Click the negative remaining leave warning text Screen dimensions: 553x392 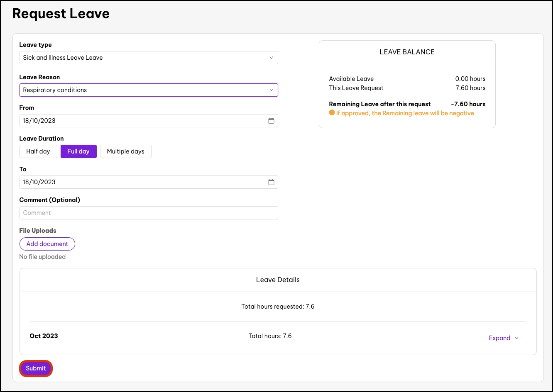tap(405, 113)
